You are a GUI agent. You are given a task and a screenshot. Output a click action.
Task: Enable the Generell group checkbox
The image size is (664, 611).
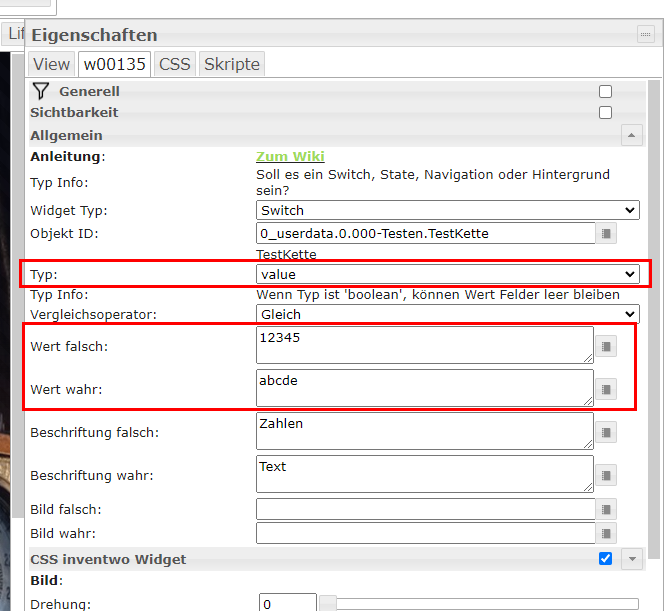coord(605,91)
